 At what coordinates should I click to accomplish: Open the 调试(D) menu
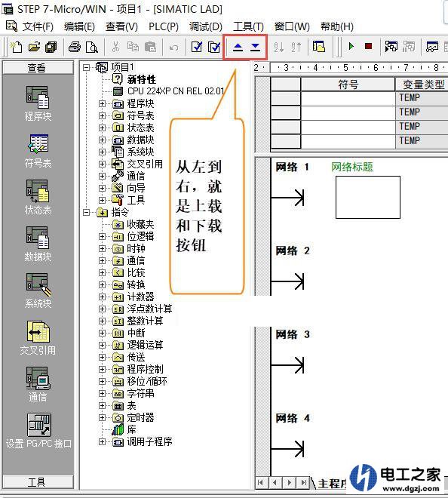click(x=206, y=26)
